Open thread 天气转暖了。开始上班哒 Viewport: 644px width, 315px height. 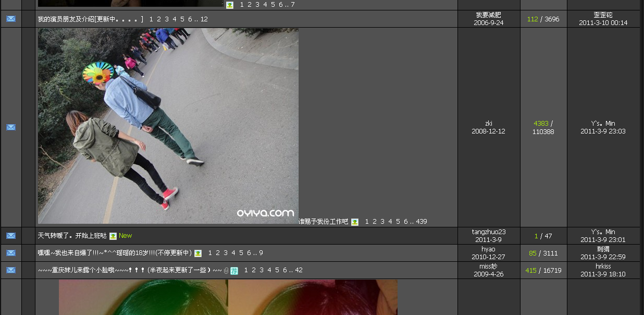pyautogui.click(x=72, y=236)
